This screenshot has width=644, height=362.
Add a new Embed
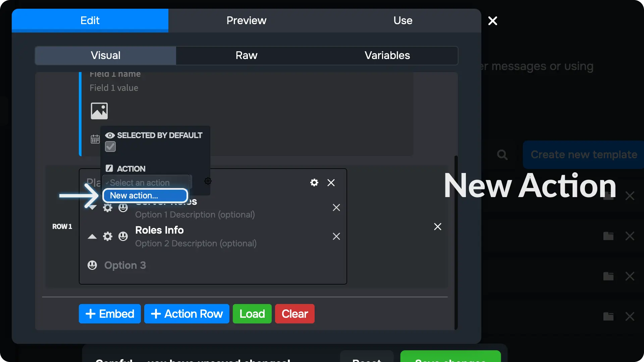coord(110,314)
